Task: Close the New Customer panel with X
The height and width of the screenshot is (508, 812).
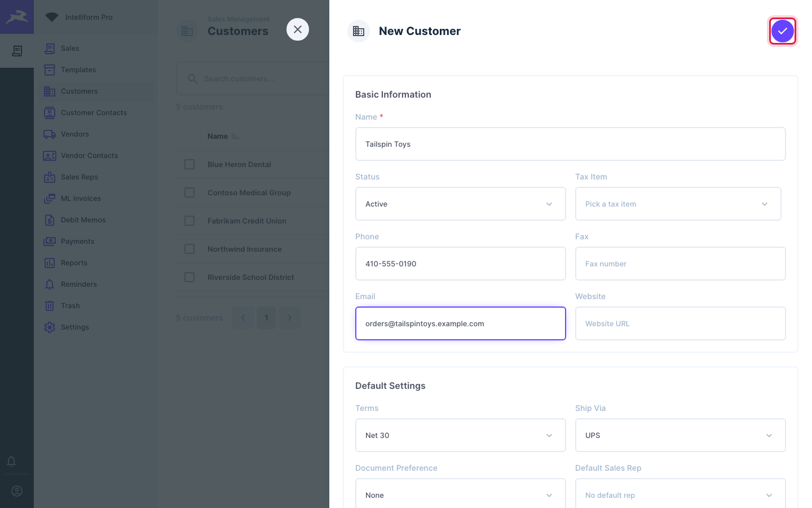Action: coord(298,29)
